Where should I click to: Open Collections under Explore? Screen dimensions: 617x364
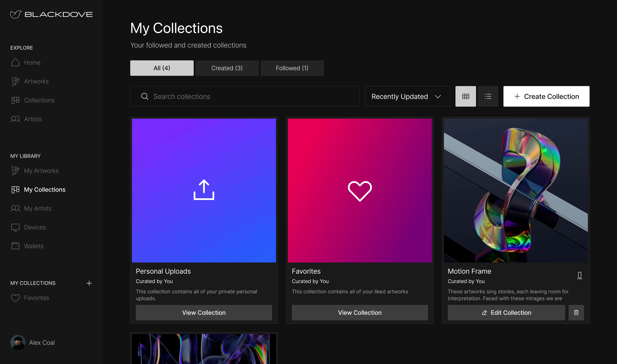[33, 100]
